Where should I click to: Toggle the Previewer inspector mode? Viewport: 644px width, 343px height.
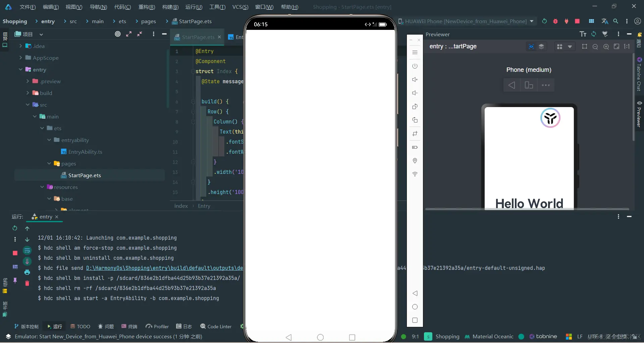[x=531, y=47]
